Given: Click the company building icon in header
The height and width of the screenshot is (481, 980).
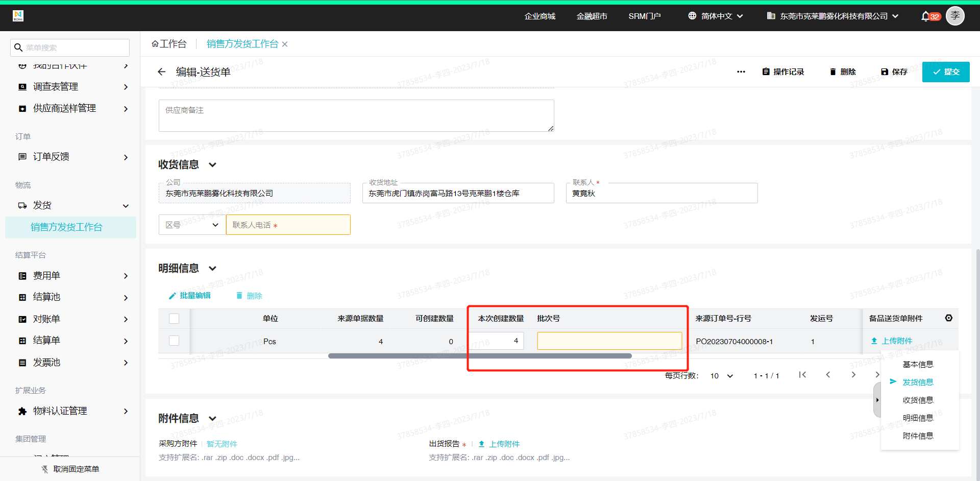Looking at the screenshot, I should [x=771, y=16].
